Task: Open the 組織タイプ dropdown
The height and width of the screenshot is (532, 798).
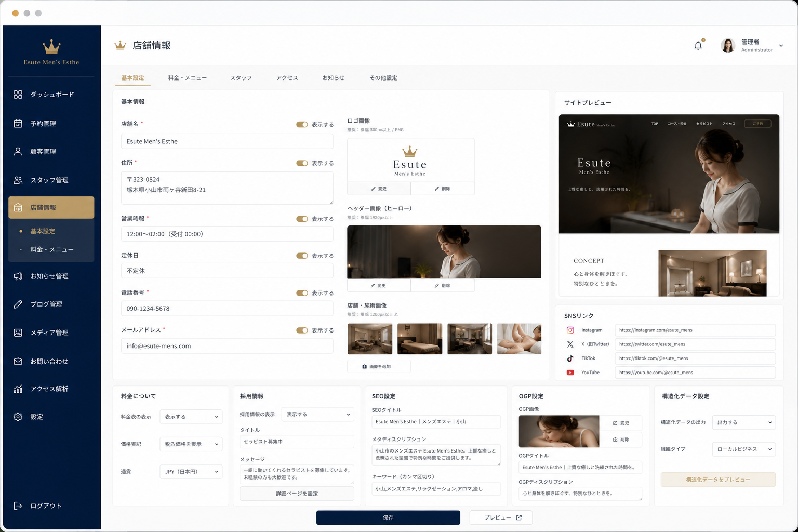Action: point(743,449)
